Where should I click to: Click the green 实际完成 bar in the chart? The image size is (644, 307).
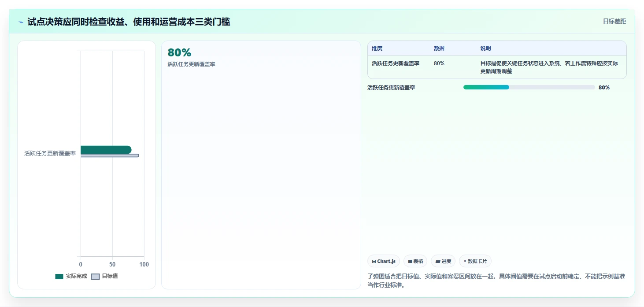(x=106, y=150)
